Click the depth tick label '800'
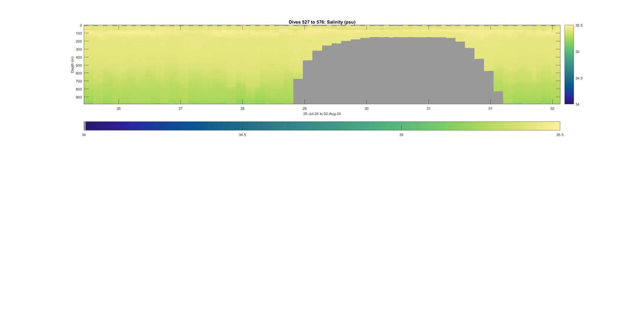The height and width of the screenshot is (334, 644). [x=78, y=89]
